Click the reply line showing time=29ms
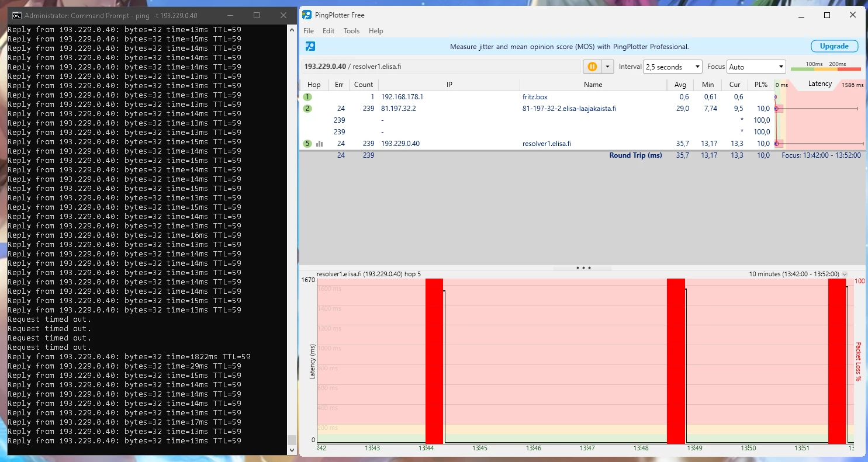Screen dimensions: 868x462 [x=125, y=366]
